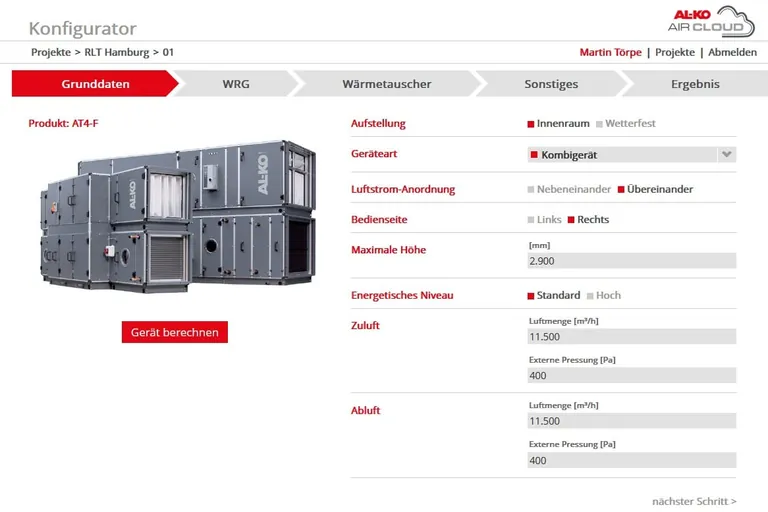Viewport: 768px width, 512px height.
Task: Click the nächster Schritt link
Action: (694, 501)
